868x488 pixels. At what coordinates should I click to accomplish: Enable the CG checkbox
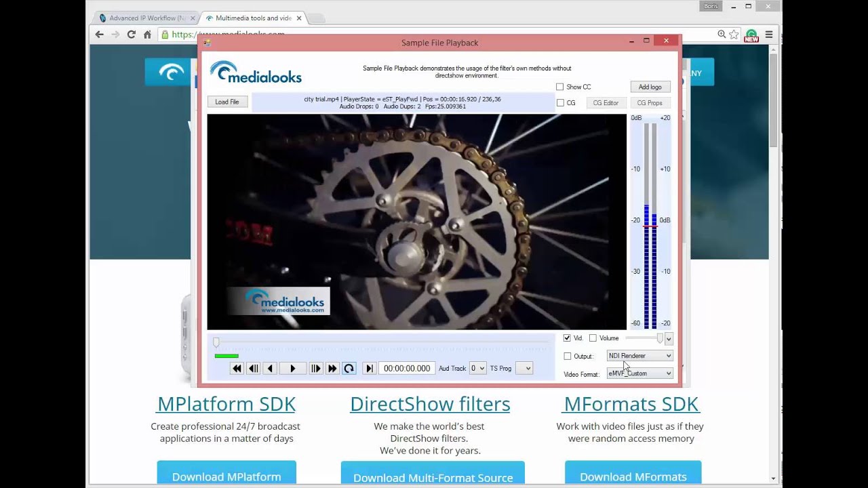point(560,103)
